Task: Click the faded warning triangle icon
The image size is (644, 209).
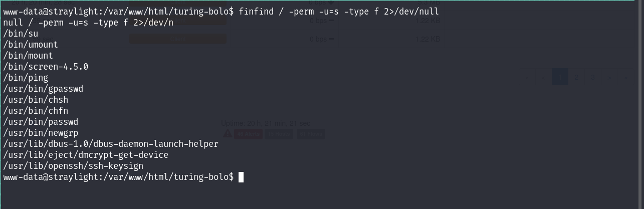Action: (228, 134)
